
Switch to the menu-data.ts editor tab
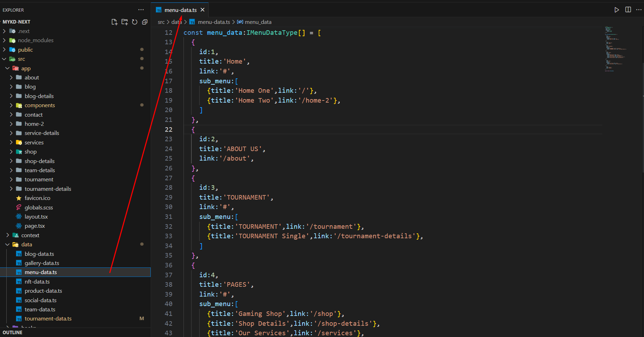tap(180, 10)
